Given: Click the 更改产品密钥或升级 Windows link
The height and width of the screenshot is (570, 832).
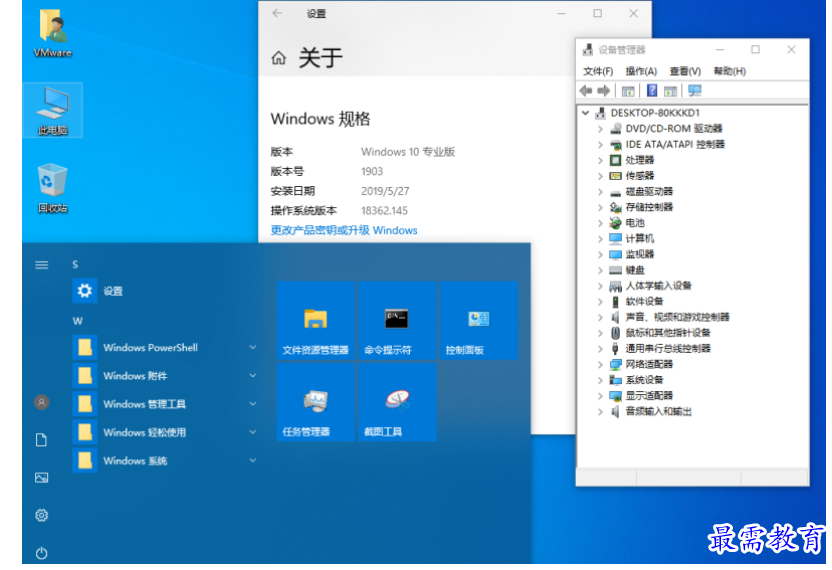Looking at the screenshot, I should pyautogui.click(x=344, y=230).
